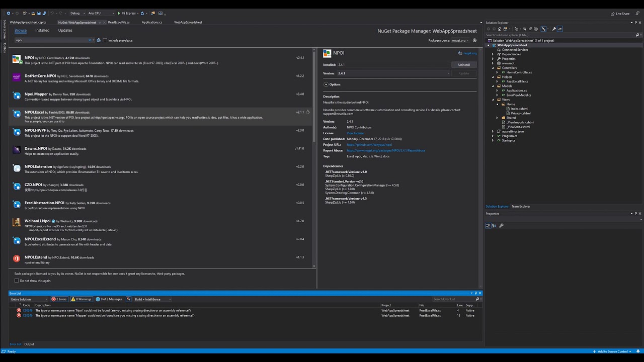Click Solution Explorer search magnifier icon

[x=637, y=35]
